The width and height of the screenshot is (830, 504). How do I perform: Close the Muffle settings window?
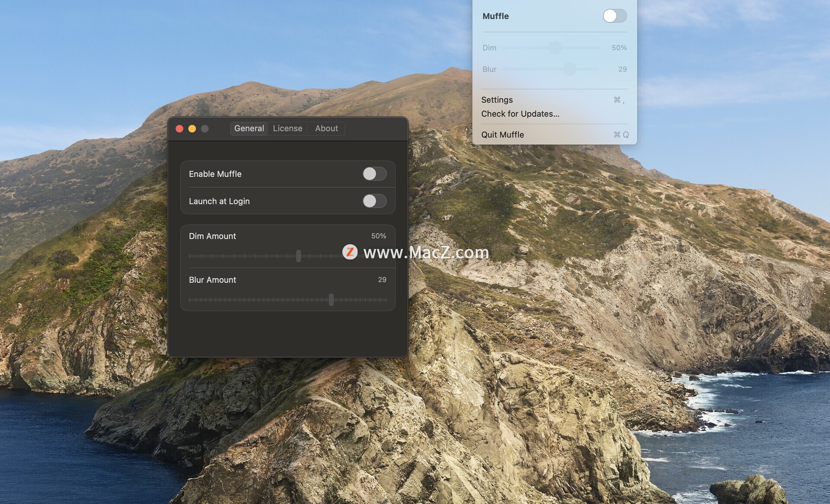tap(179, 129)
